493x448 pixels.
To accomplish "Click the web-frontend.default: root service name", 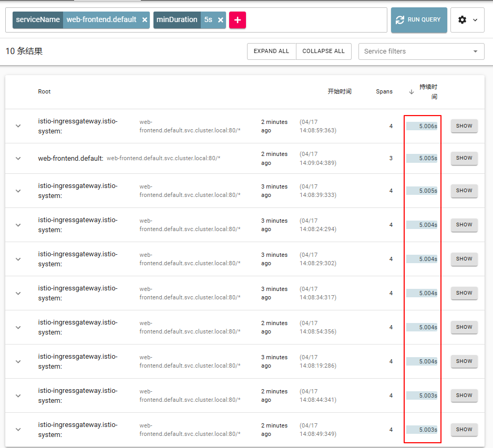I will click(71, 158).
